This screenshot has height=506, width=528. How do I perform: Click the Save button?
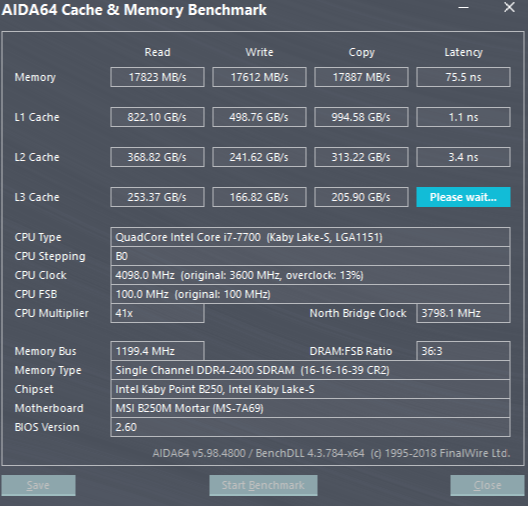pyautogui.click(x=38, y=485)
